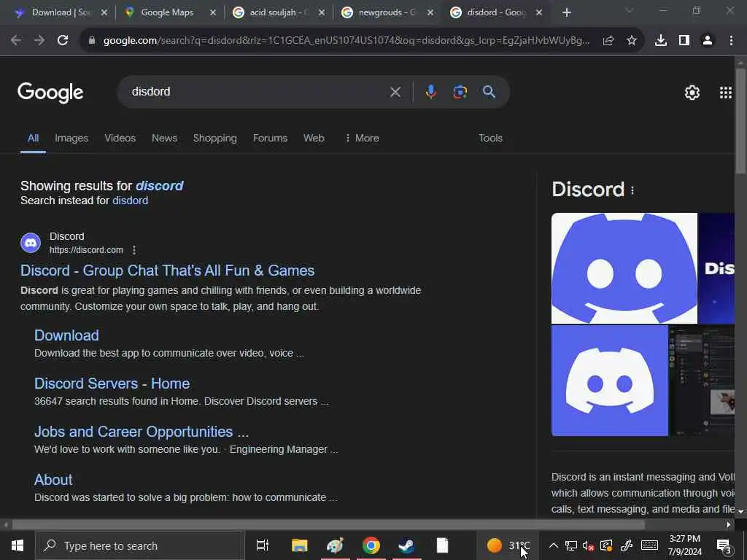
Task: Switch to the Shopping results tab
Action: click(x=215, y=138)
